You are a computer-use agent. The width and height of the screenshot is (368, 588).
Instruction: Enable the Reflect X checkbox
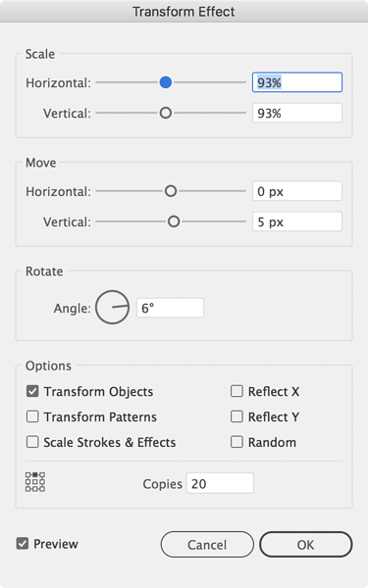pyautogui.click(x=237, y=391)
